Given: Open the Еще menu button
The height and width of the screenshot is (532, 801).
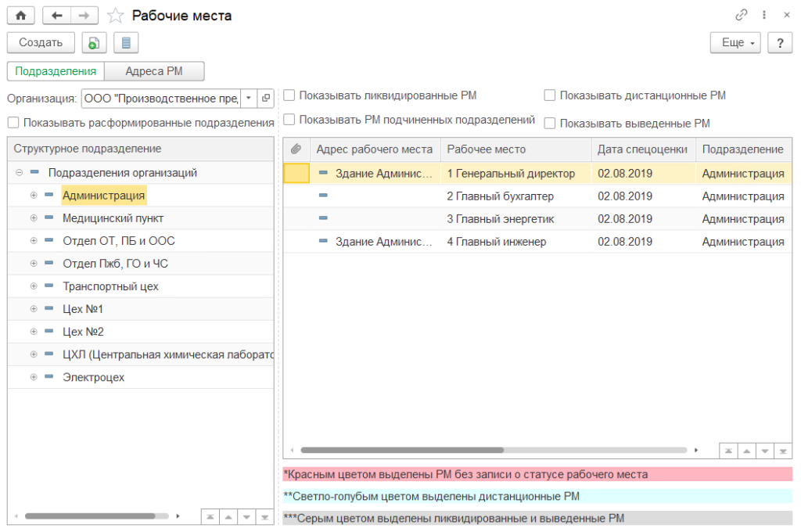Looking at the screenshot, I should point(735,43).
